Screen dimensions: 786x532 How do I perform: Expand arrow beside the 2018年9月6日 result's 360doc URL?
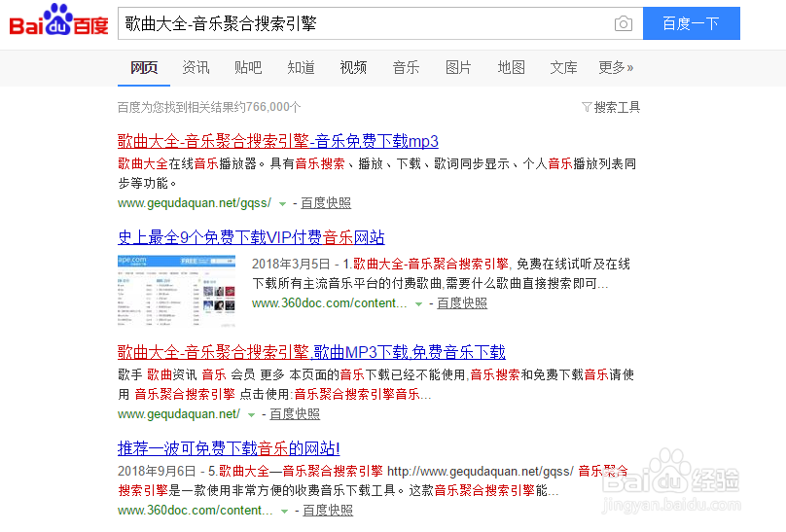(x=284, y=512)
